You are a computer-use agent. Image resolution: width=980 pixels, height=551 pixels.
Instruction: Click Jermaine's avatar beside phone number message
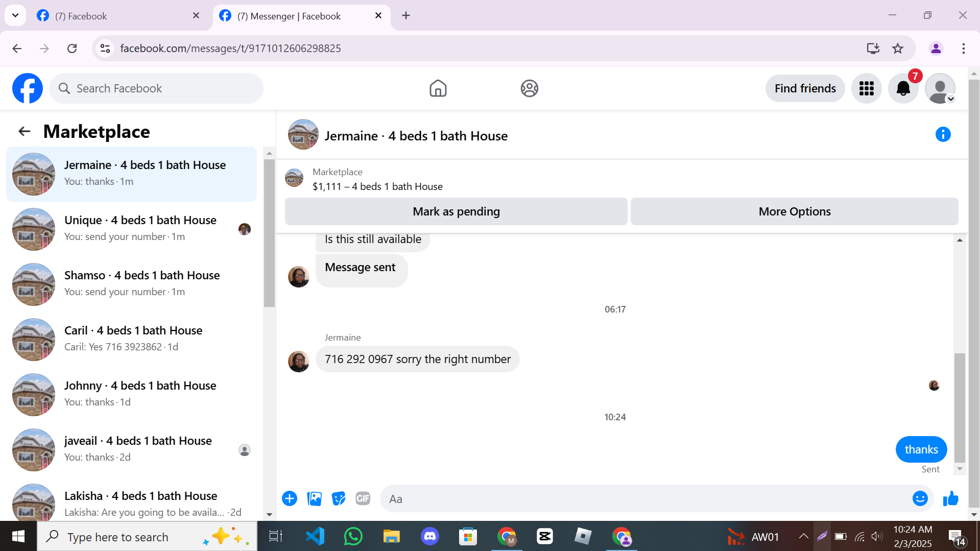click(x=298, y=361)
